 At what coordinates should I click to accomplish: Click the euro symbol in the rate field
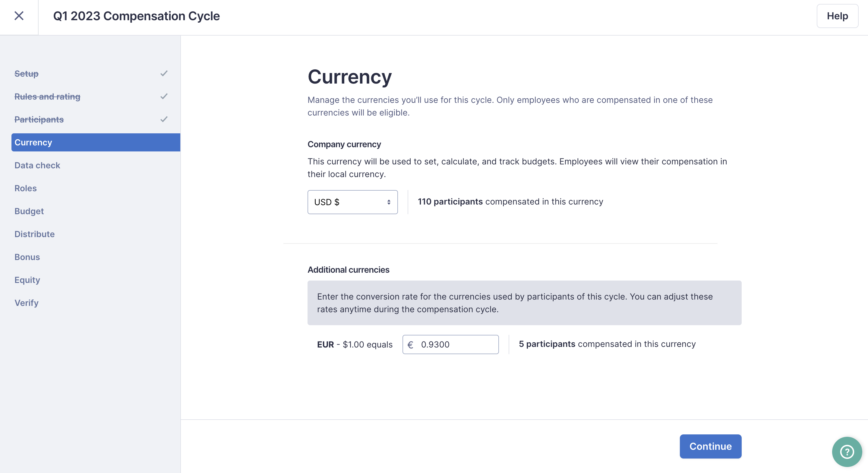coord(411,344)
